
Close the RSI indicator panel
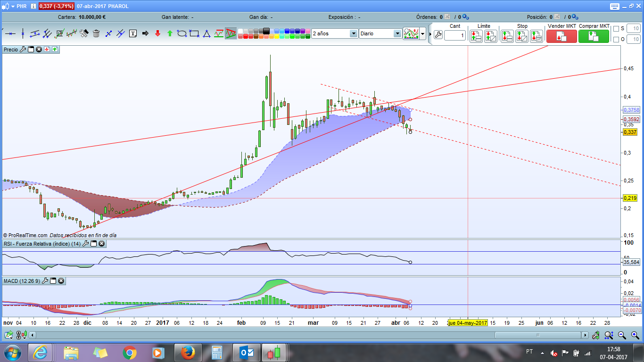coord(101,244)
